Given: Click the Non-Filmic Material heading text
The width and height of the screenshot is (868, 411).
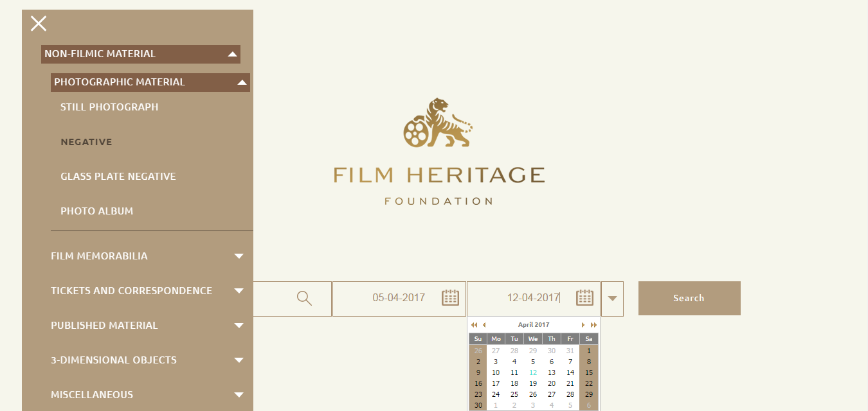Looking at the screenshot, I should [100, 54].
